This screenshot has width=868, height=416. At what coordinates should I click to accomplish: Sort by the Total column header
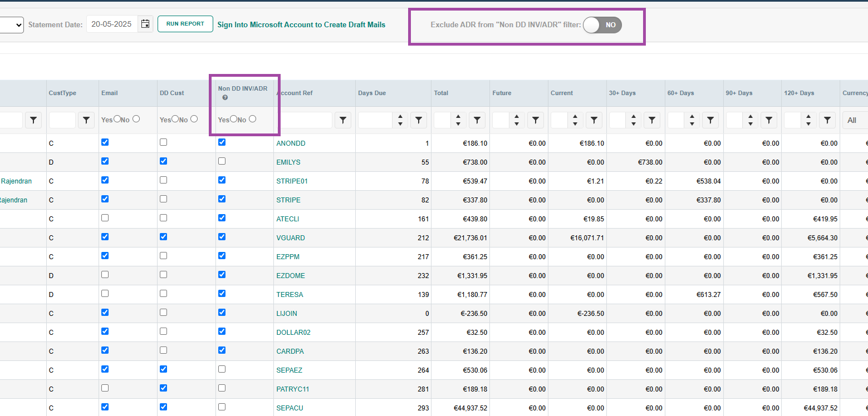coord(441,93)
